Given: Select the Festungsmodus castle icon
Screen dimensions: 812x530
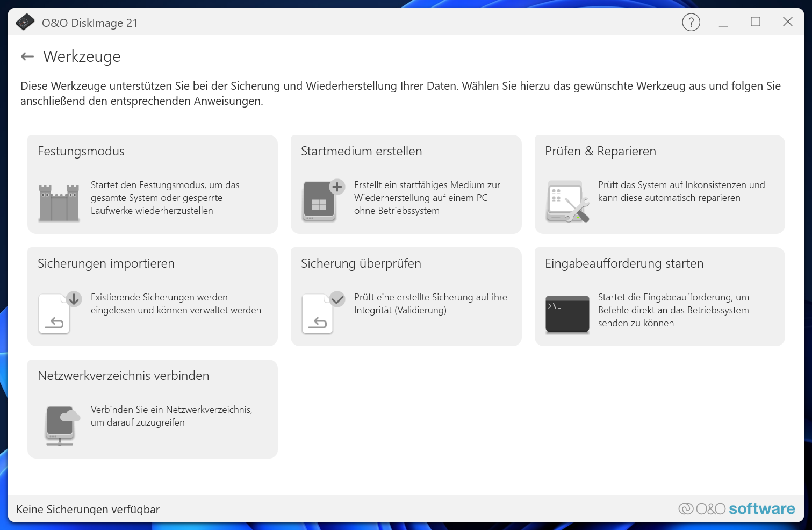Looking at the screenshot, I should coord(59,203).
